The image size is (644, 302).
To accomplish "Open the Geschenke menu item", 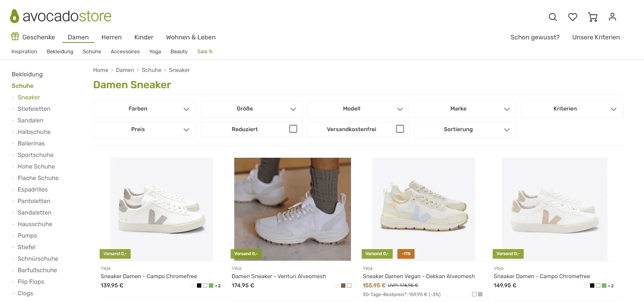I will click(x=39, y=37).
